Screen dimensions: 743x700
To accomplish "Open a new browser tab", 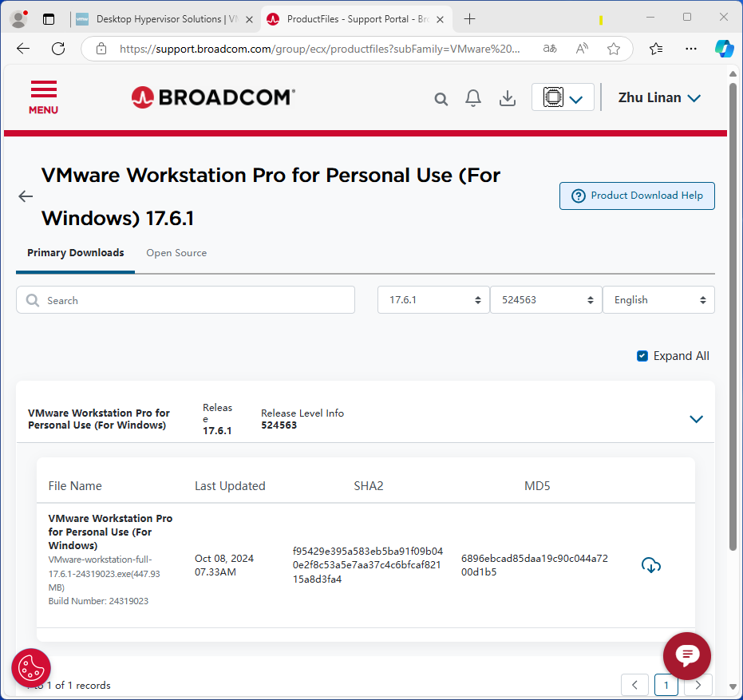I will click(469, 19).
